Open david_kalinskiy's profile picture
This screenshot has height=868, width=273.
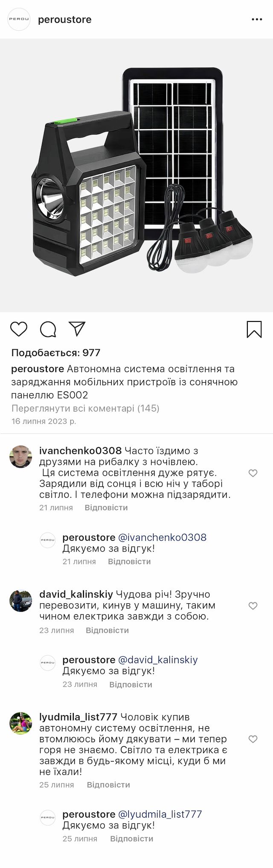point(21,601)
